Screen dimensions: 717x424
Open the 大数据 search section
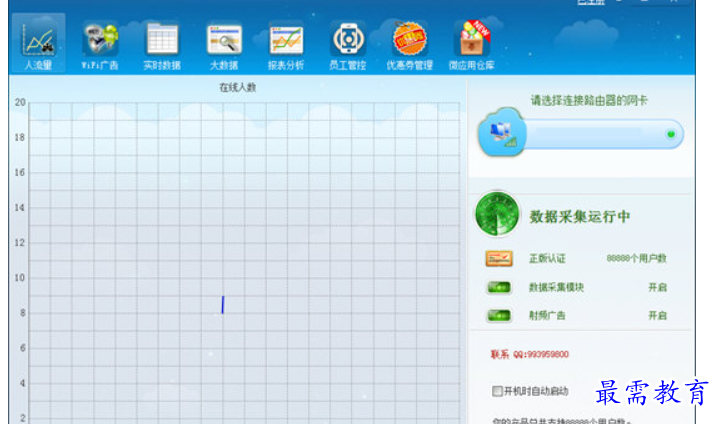tap(224, 45)
